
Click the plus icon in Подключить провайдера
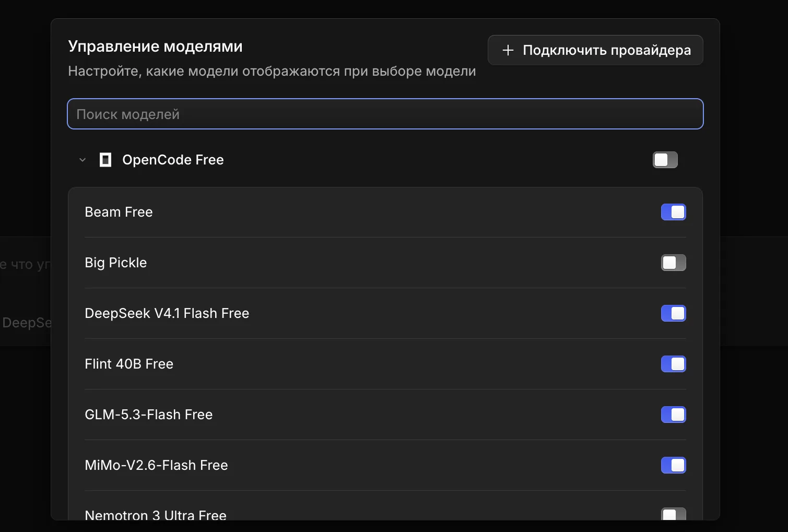click(508, 50)
